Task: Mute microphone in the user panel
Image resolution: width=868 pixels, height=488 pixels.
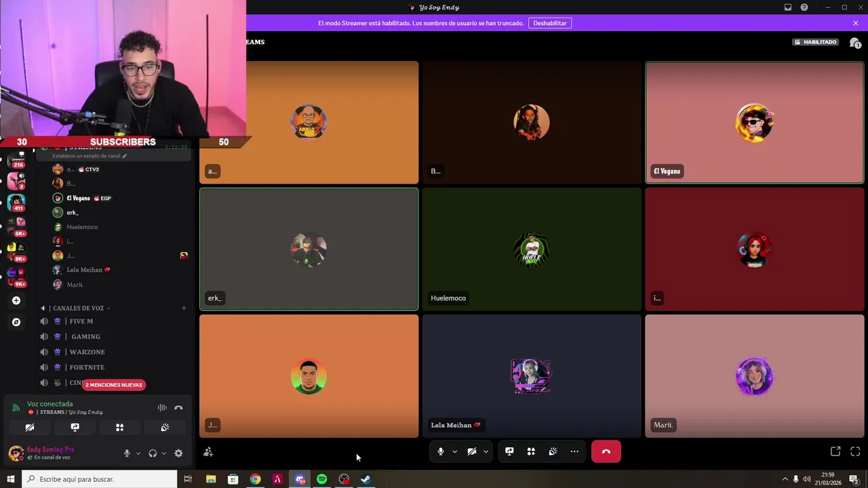Action: pos(127,453)
